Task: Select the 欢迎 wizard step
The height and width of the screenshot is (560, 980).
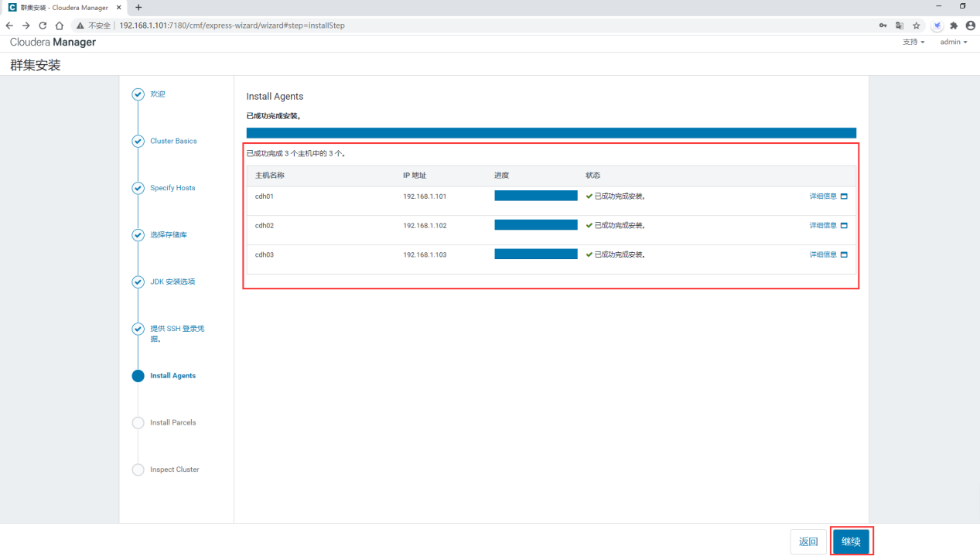Action: tap(158, 94)
